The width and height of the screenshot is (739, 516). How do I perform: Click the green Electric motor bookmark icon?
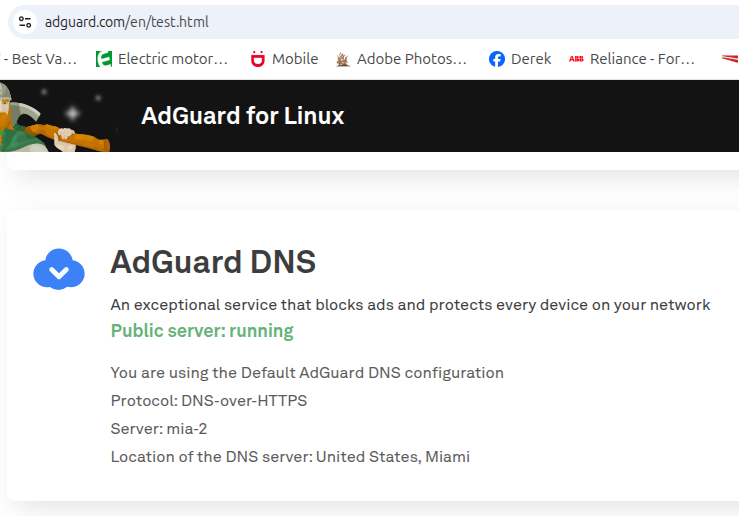pos(104,59)
